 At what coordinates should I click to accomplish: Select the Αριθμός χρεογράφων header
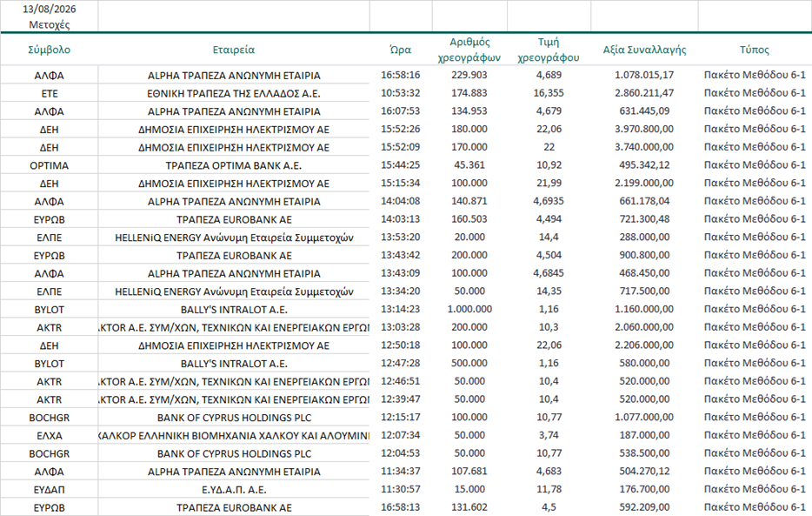469,50
